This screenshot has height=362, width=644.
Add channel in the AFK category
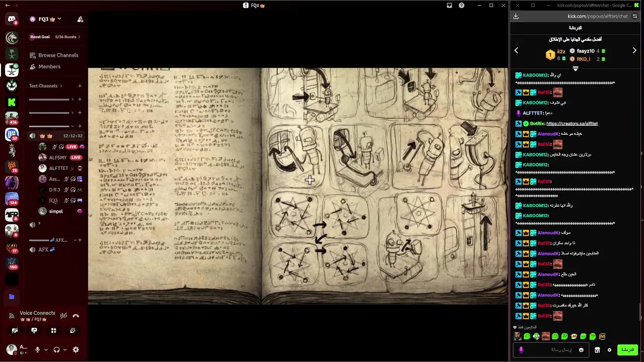pos(79,240)
